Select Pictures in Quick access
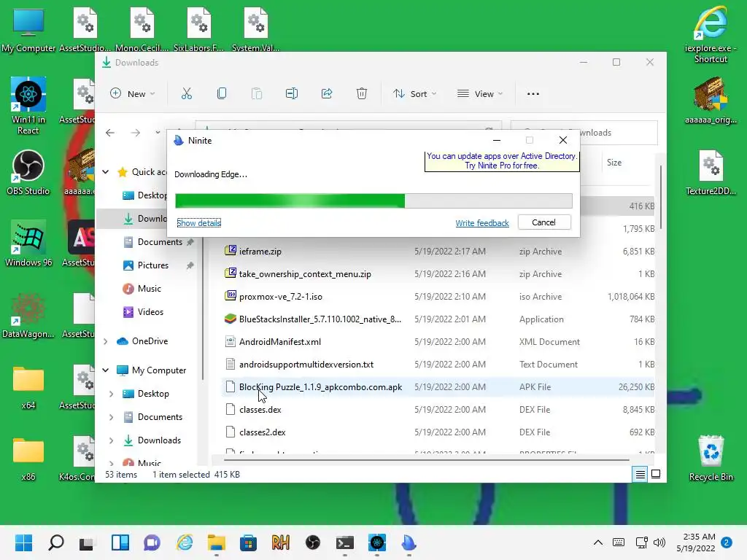The width and height of the screenshot is (747, 560). (x=152, y=265)
